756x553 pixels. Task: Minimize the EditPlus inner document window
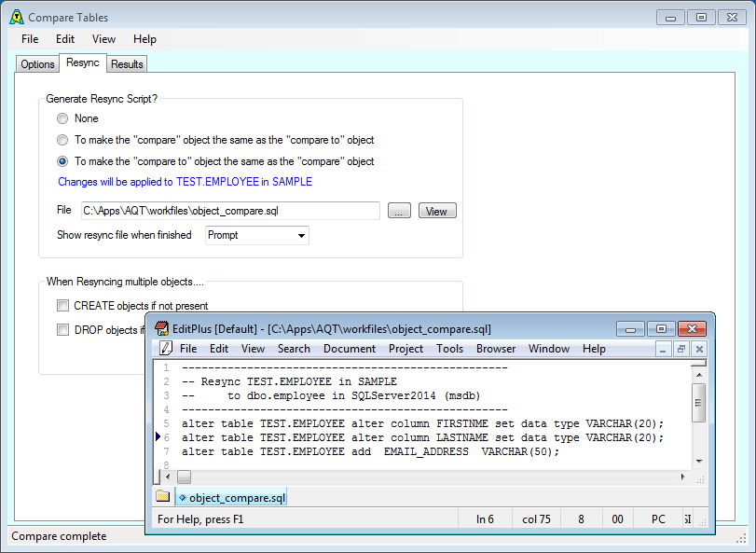click(663, 349)
